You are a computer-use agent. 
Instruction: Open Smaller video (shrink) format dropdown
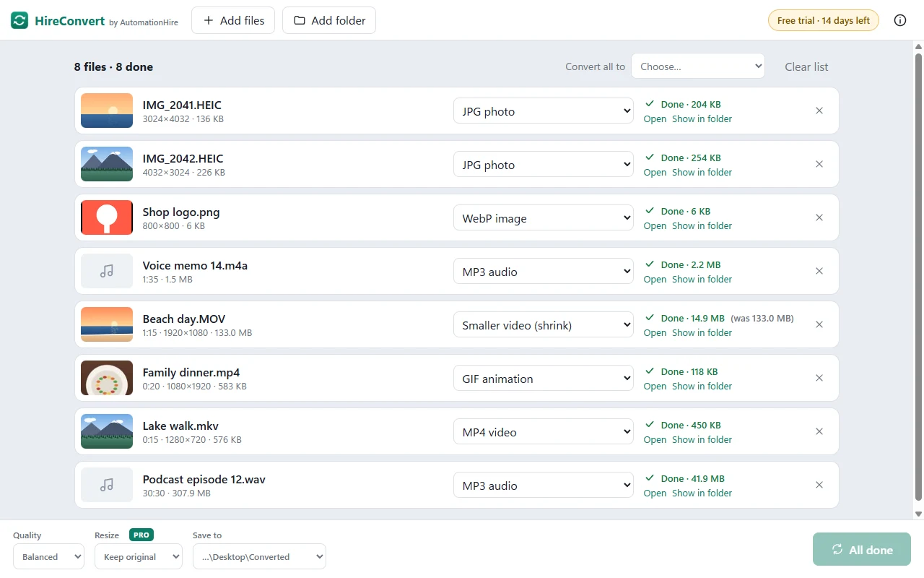[x=544, y=325]
